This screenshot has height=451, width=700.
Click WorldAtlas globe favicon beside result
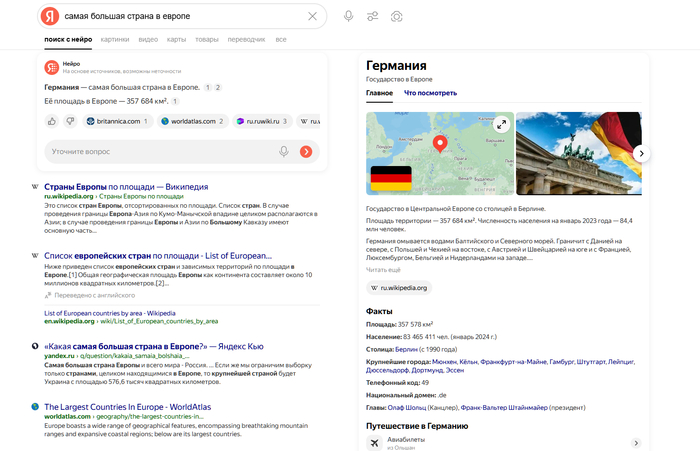coord(35,407)
